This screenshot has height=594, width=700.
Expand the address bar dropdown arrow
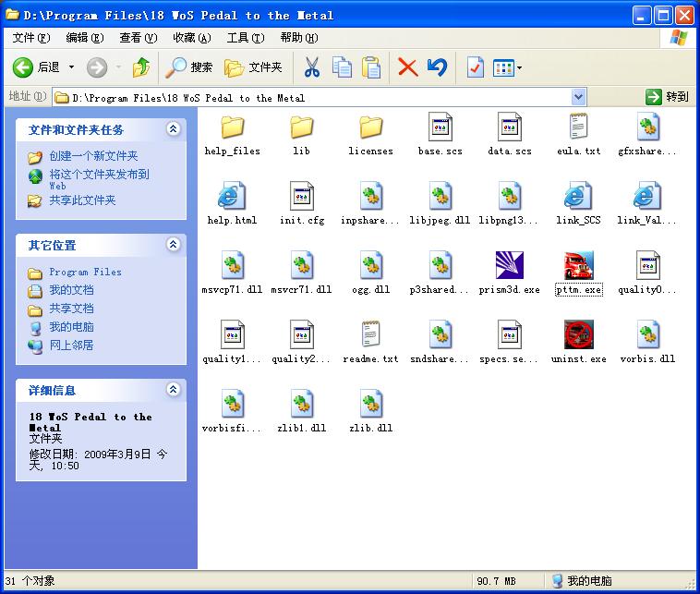tap(578, 97)
